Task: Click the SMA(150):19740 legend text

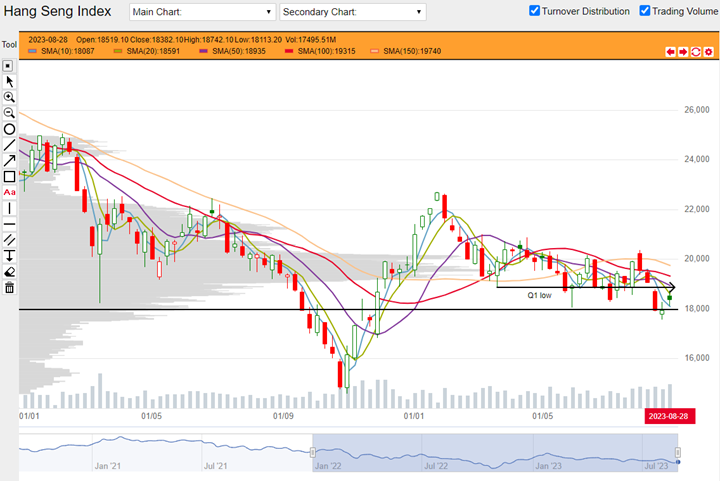Action: [412, 51]
